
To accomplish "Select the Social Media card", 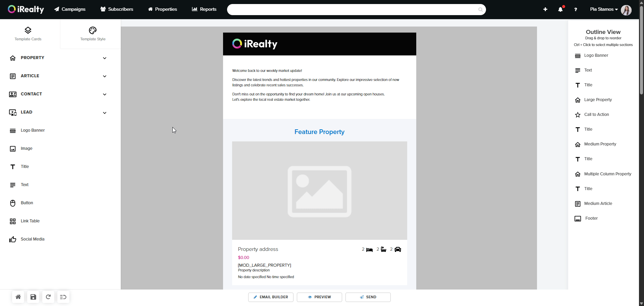I will pyautogui.click(x=32, y=239).
